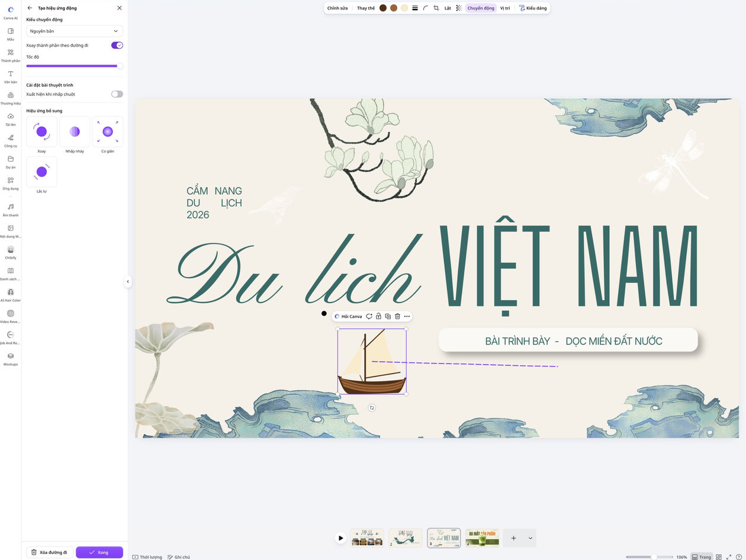
Task: Open the Video Reve... app
Action: [11, 316]
